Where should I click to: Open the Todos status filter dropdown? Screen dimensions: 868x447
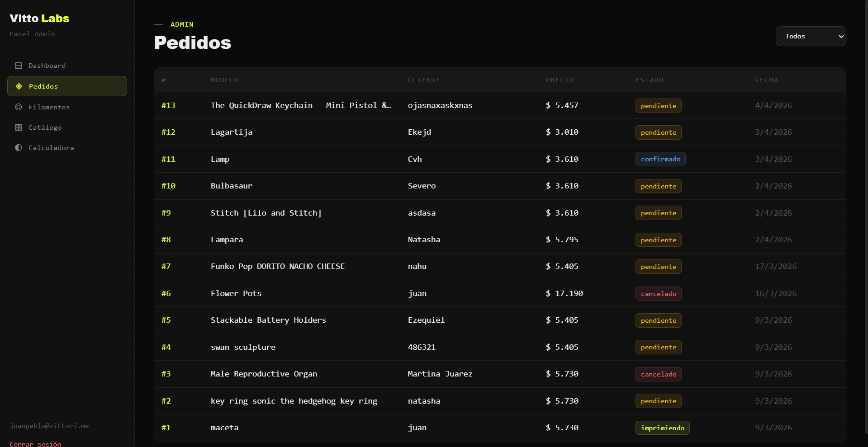point(811,36)
